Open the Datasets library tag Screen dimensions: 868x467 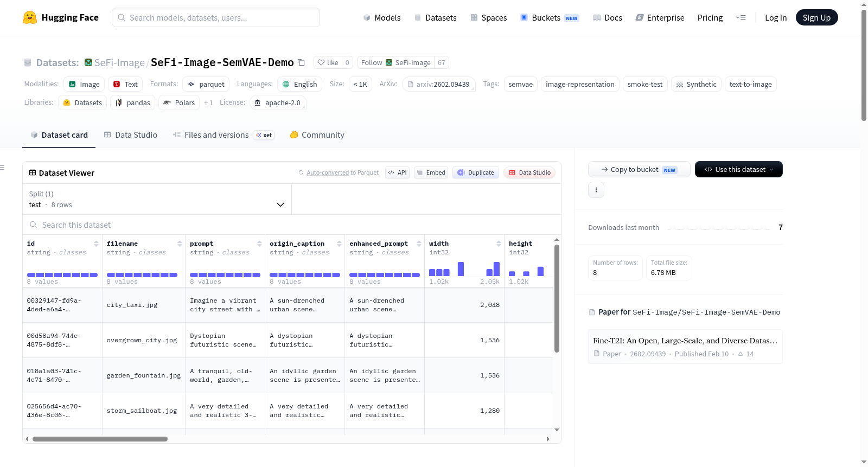pos(82,103)
